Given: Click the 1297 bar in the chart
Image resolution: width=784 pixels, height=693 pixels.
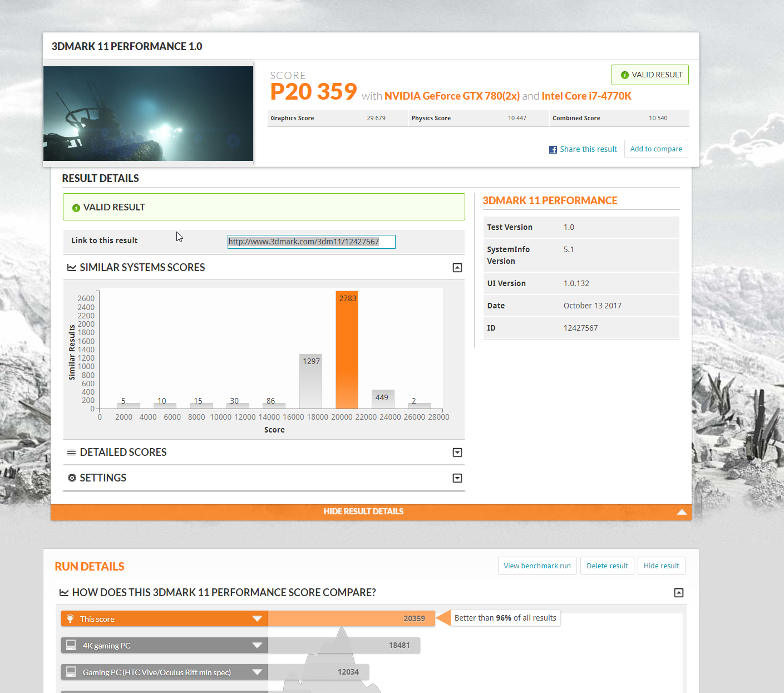Looking at the screenshot, I should tap(310, 381).
